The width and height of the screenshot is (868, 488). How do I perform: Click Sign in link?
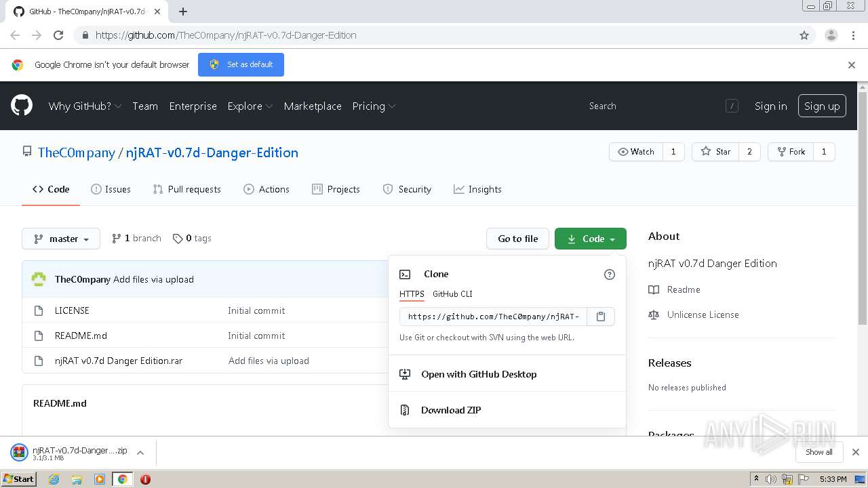[x=770, y=106]
